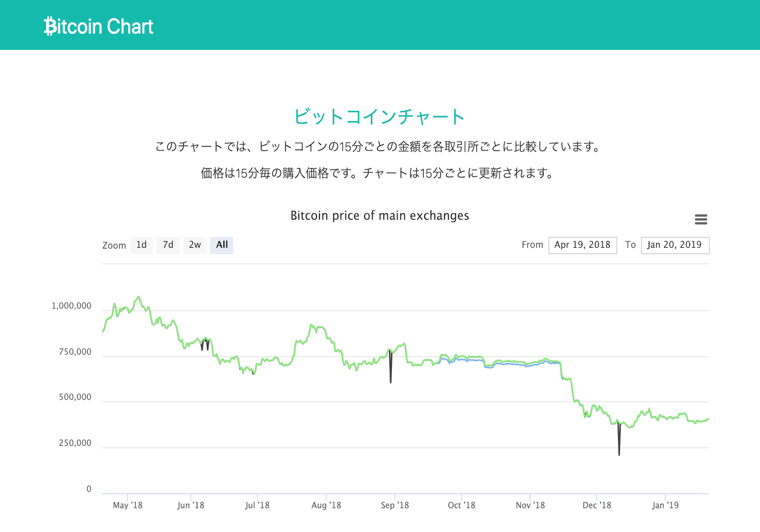Open the From date field showing Apr 19, 2018
This screenshot has width=760, height=532.
click(583, 245)
